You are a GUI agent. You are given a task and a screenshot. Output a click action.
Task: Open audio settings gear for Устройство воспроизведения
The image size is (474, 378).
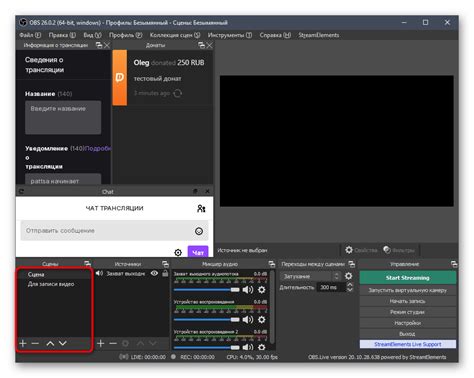coord(262,320)
